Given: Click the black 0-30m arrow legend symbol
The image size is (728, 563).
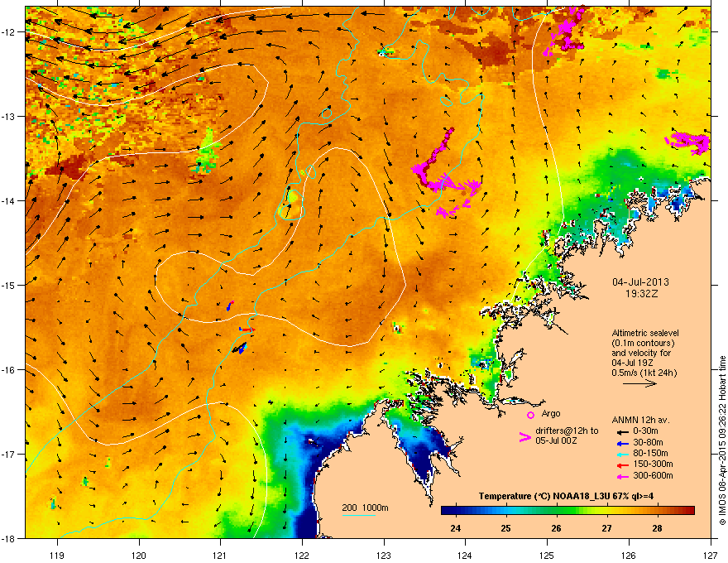Looking at the screenshot, I should coord(622,431).
